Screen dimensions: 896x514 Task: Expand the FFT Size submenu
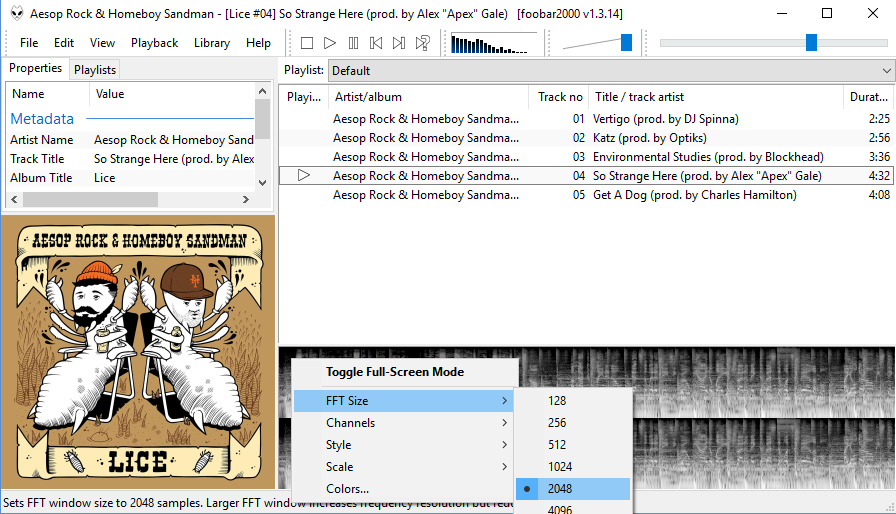point(403,401)
